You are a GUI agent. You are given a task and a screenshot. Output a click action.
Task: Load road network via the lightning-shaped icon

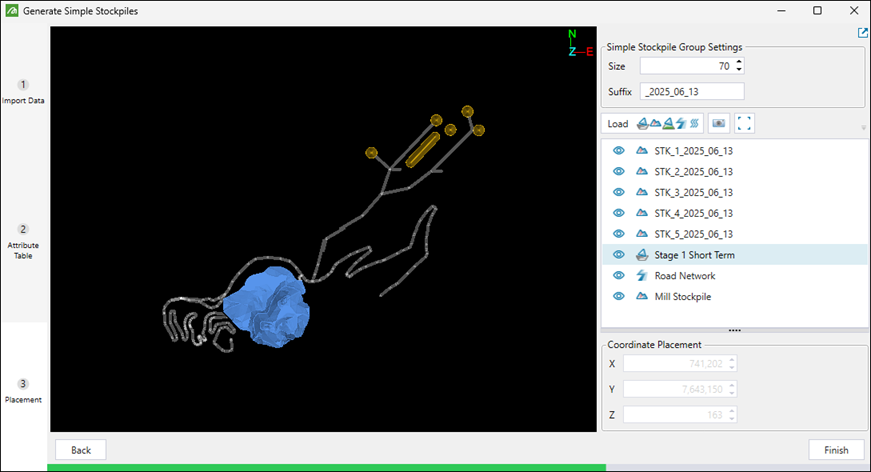coord(682,123)
